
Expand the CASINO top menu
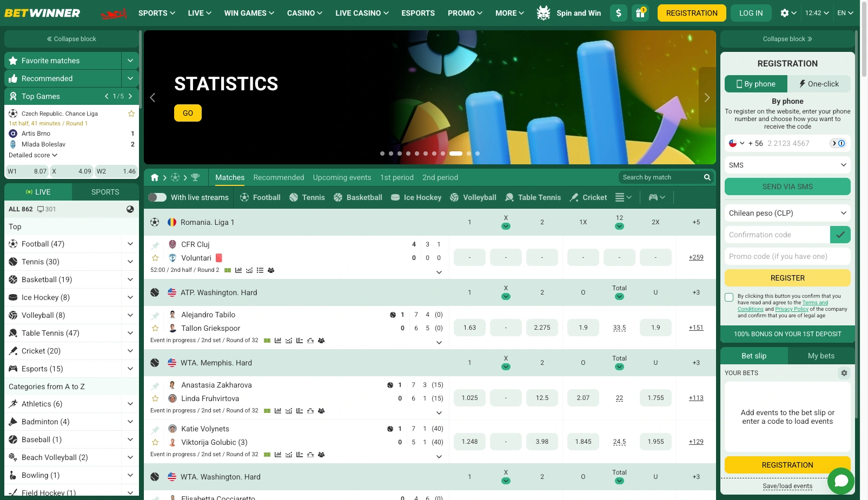(304, 13)
